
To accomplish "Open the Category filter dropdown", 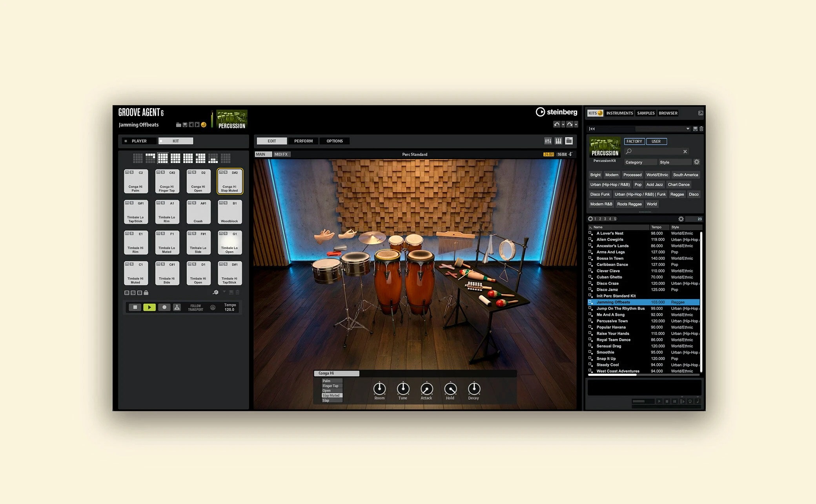I will [x=640, y=162].
